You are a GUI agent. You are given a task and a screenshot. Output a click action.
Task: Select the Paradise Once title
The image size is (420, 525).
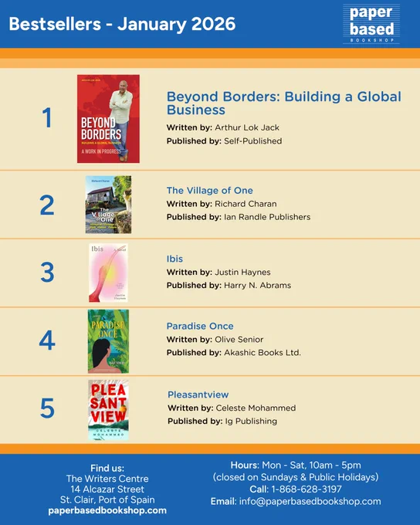200,326
